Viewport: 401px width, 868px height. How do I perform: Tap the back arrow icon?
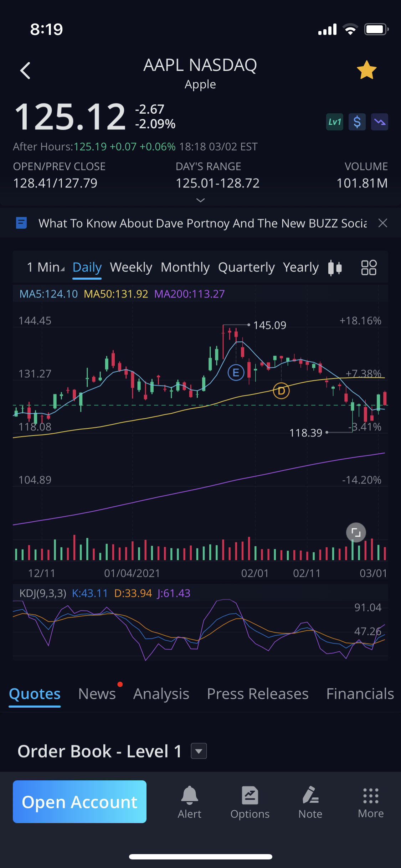tap(25, 71)
